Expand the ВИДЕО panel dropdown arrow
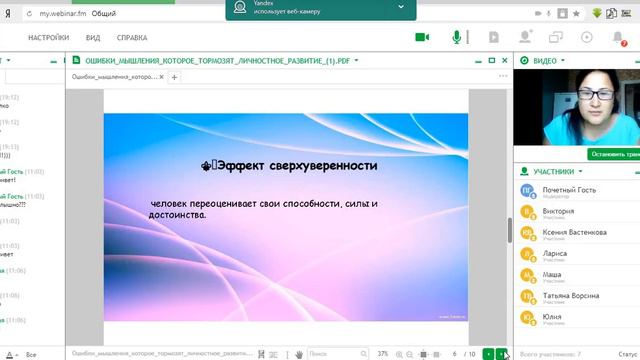 point(563,60)
